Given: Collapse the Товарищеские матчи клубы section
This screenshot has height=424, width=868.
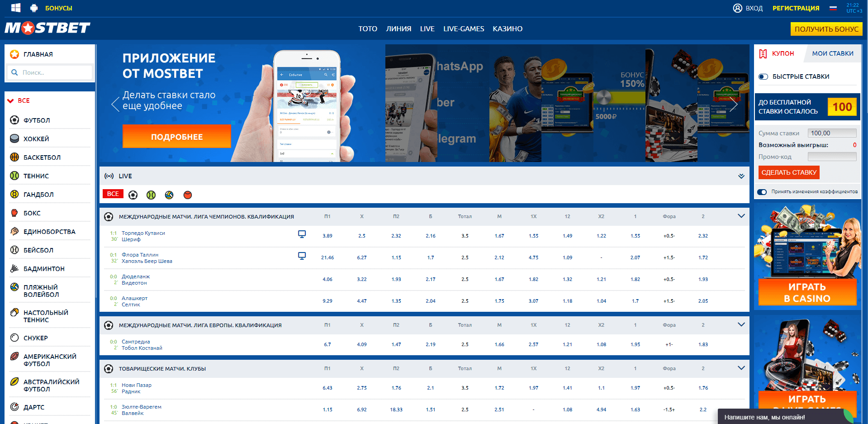Looking at the screenshot, I should (x=741, y=368).
